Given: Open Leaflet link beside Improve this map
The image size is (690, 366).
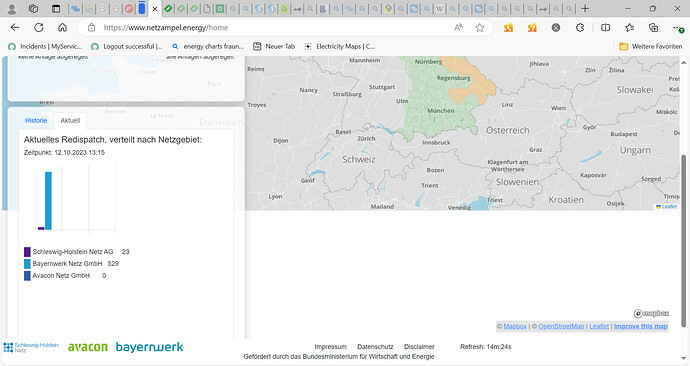Looking at the screenshot, I should pos(599,326).
